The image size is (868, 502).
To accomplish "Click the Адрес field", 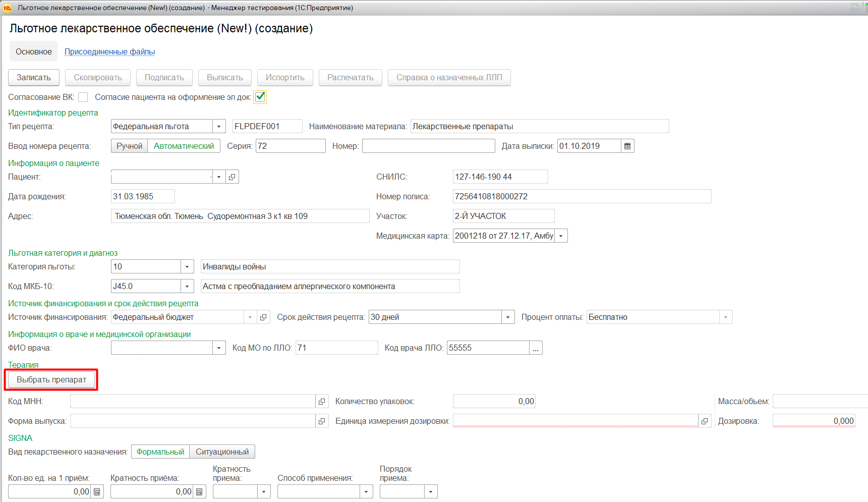I will click(240, 216).
